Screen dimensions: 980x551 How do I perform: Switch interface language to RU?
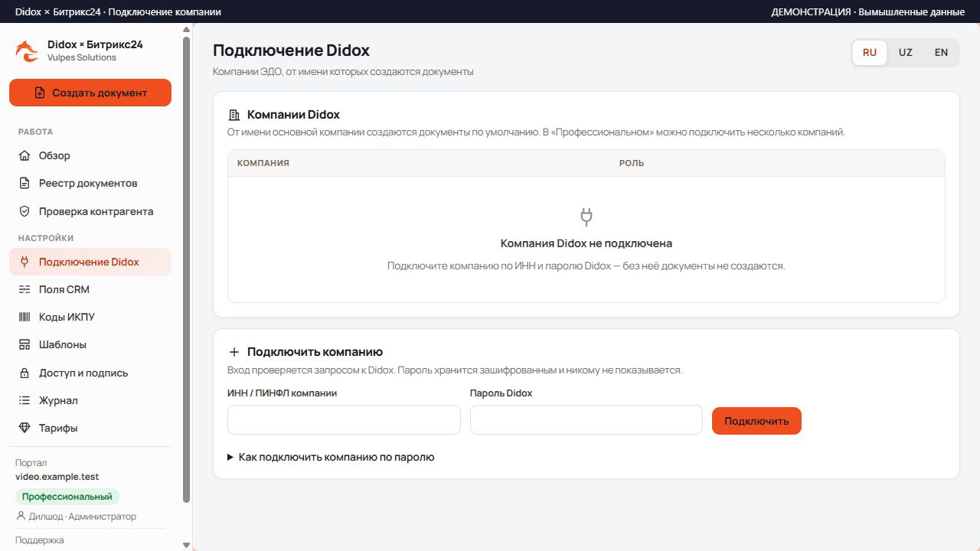pos(870,53)
